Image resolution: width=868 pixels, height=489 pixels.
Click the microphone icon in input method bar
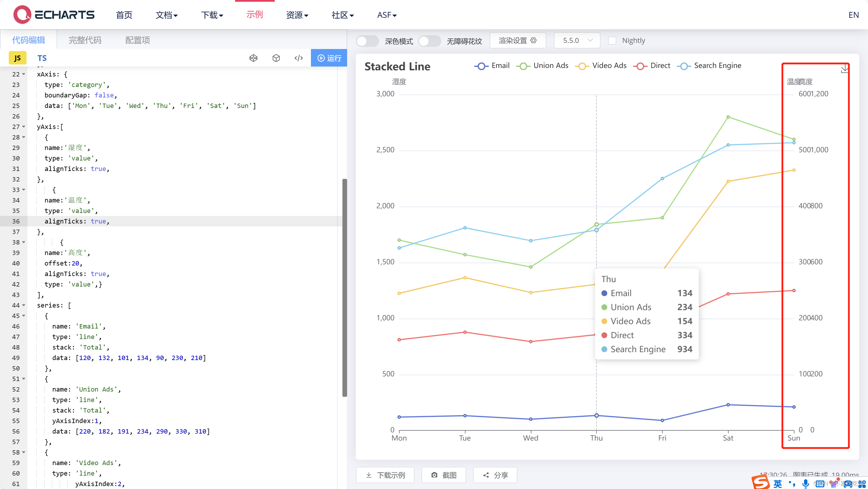[805, 483]
